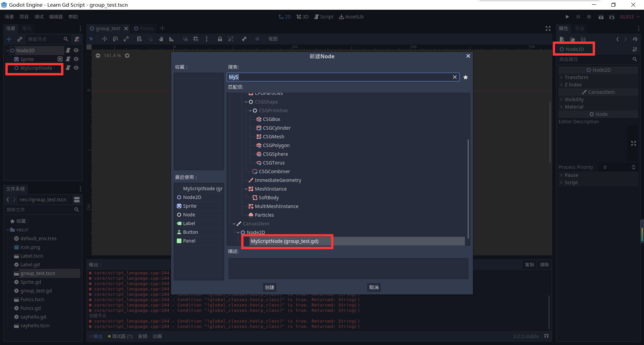Toggle distraction-free mode expand icon
Image resolution: width=644 pixels, height=345 pixels.
point(548,28)
